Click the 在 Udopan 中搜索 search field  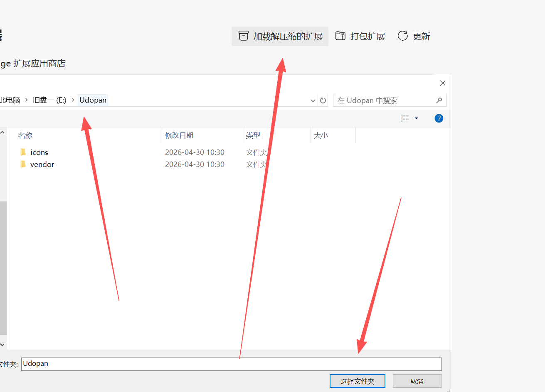pyautogui.click(x=382, y=100)
